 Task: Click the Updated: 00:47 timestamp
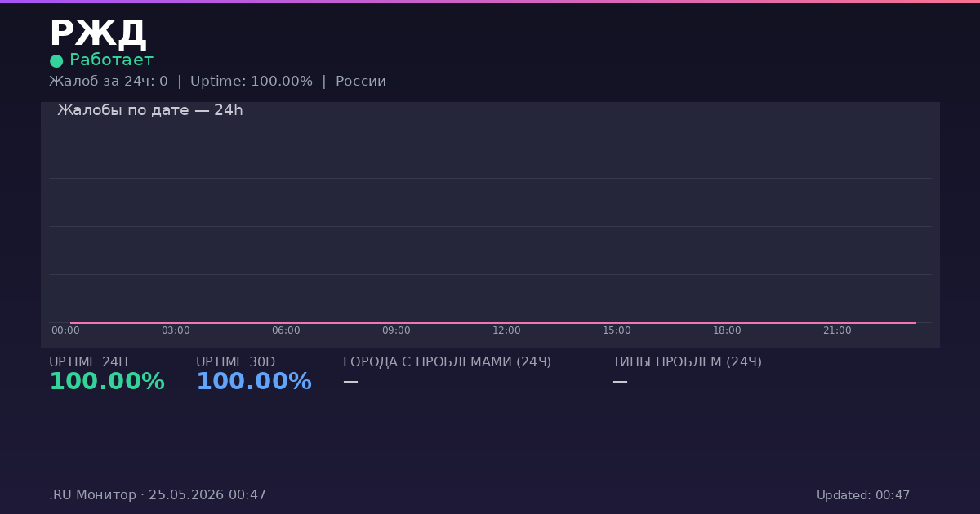coord(863,495)
